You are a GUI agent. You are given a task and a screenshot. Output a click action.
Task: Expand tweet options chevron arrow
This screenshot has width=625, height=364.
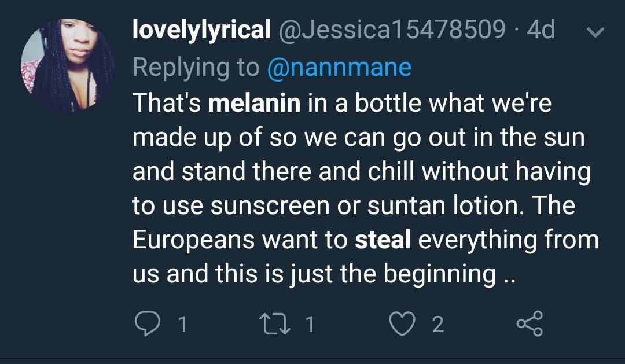pyautogui.click(x=595, y=31)
